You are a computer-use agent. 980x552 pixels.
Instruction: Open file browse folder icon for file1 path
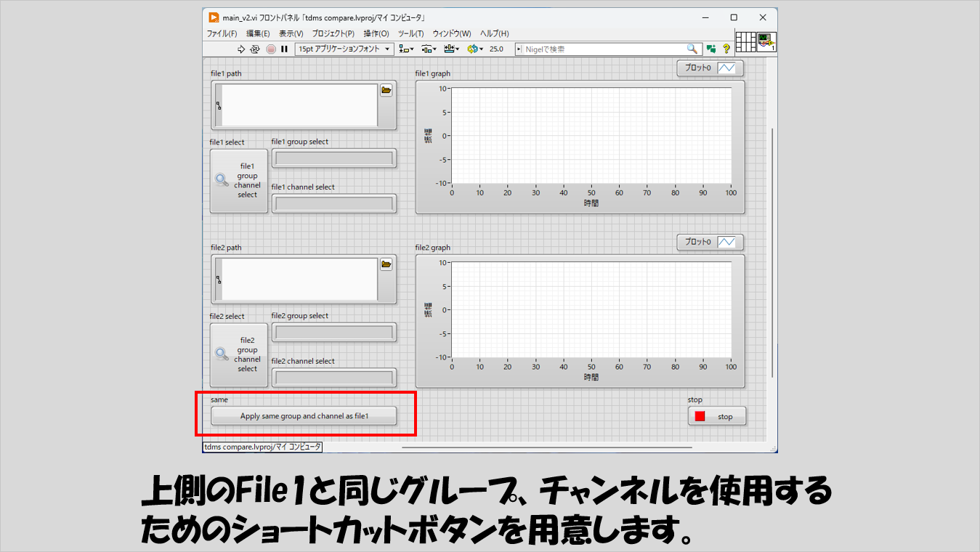pos(386,90)
